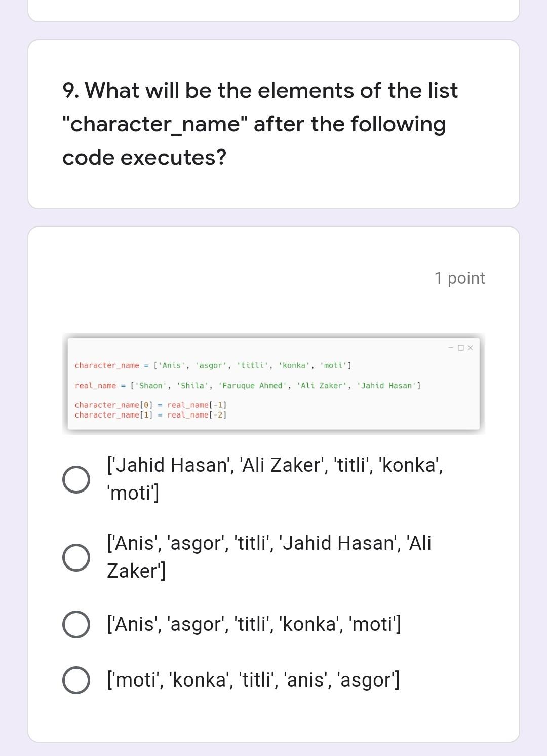
Task: Click the partially visible card at the top
Action: [273, 11]
